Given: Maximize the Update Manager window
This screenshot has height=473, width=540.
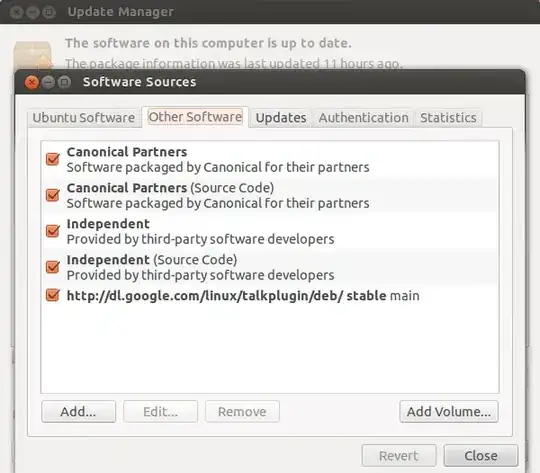Looking at the screenshot, I should [x=49, y=12].
